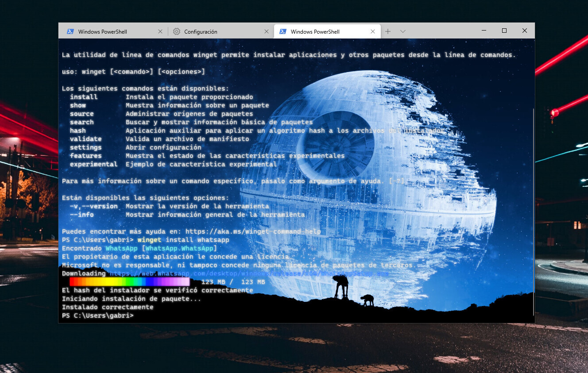This screenshot has height=373, width=588.
Task: Click the 'validate' command name
Action: pyautogui.click(x=85, y=139)
